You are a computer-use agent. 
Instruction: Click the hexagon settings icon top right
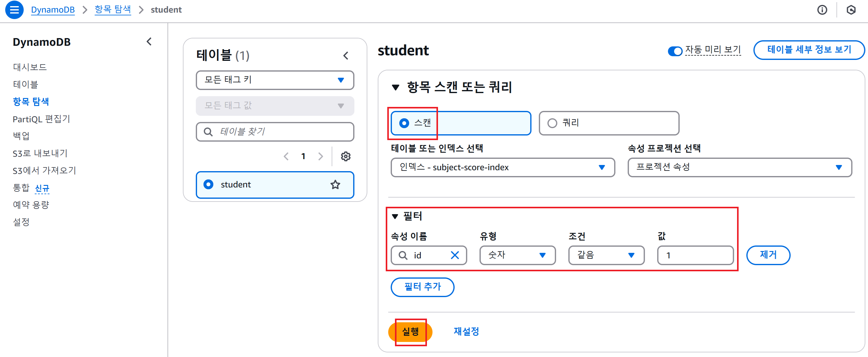point(851,10)
